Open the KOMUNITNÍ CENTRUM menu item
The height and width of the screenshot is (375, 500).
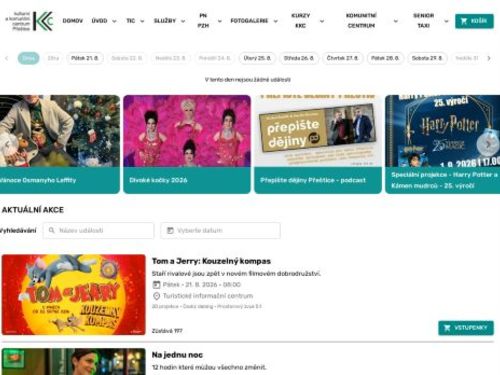coord(361,21)
